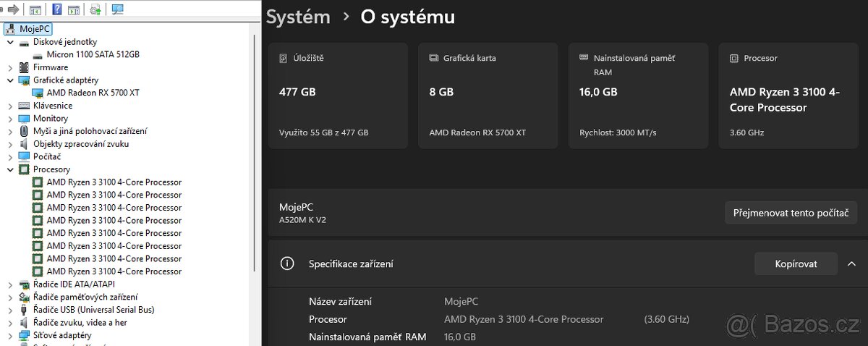Image resolution: width=868 pixels, height=346 pixels.
Task: Open the Grafická karta 8 GB card
Action: click(488, 96)
